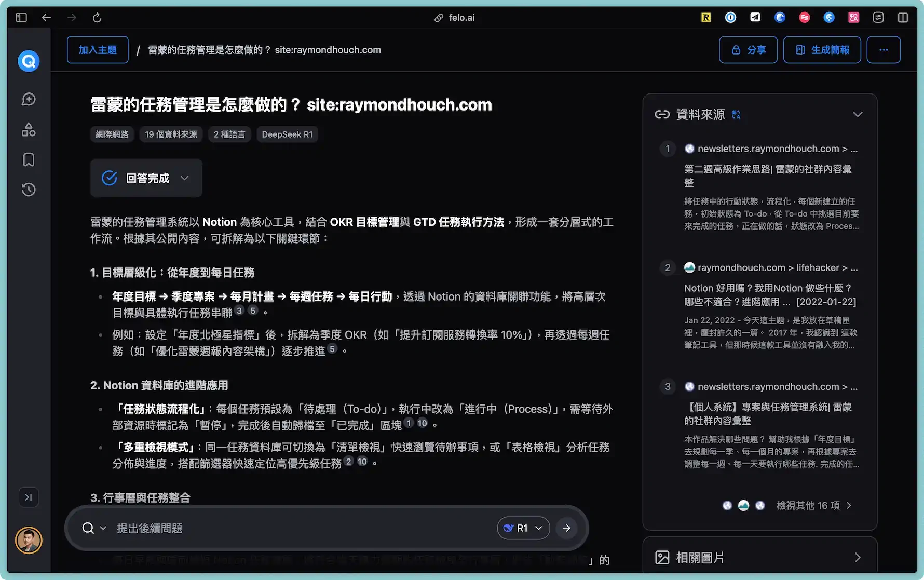Click the 生成簡報 button

point(822,50)
